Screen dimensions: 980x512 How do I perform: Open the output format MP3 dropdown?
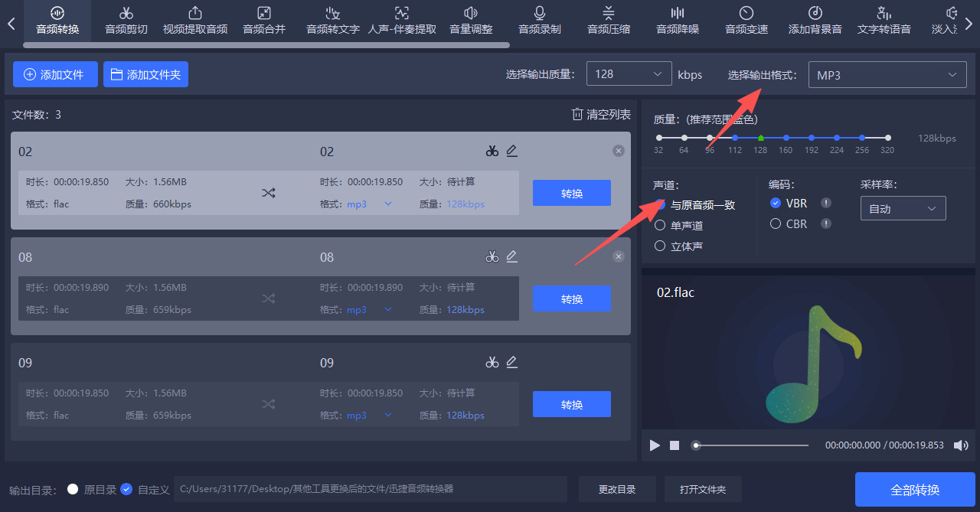(x=887, y=75)
